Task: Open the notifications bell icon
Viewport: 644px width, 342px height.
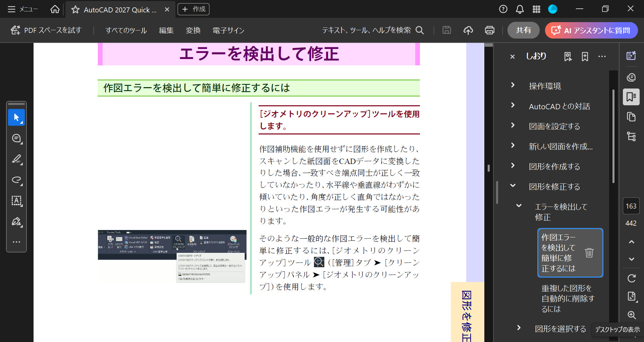Action: click(520, 9)
